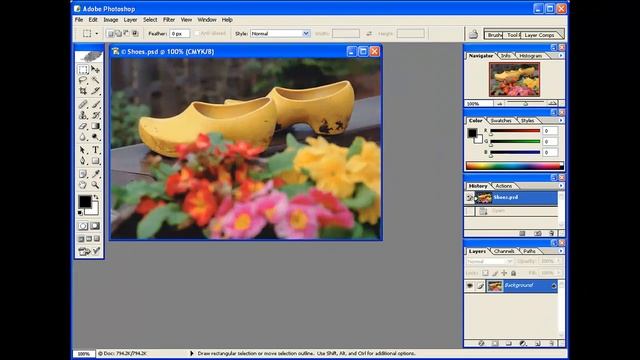
Task: Open the File Browser from options bar
Action: pyautogui.click(x=473, y=34)
